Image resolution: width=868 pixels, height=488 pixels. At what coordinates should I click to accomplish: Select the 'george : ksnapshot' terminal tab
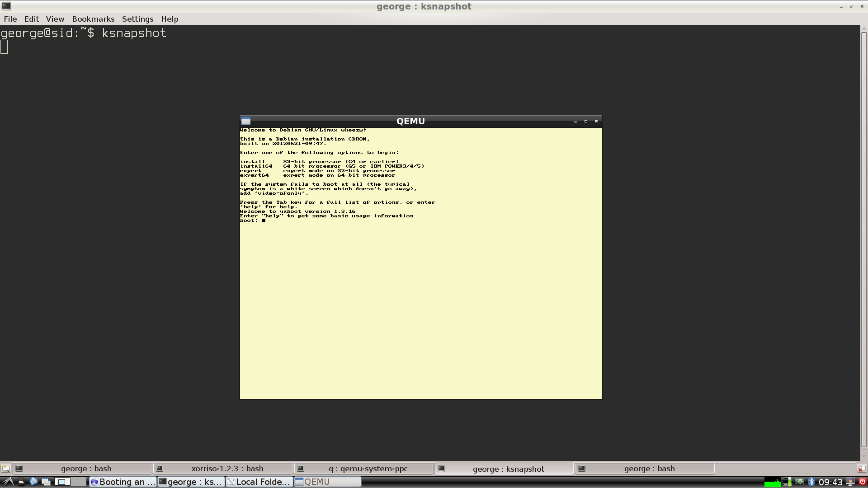[x=504, y=469]
